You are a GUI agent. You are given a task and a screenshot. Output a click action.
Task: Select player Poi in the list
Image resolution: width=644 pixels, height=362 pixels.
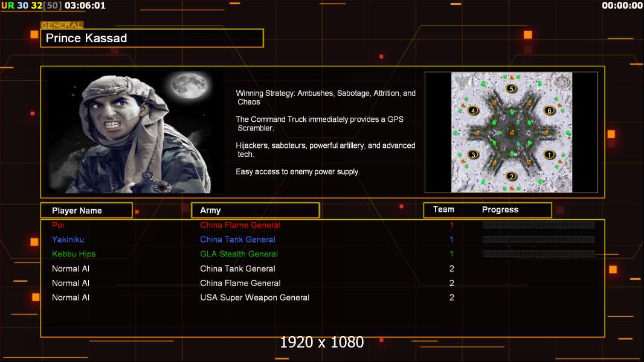(58, 225)
